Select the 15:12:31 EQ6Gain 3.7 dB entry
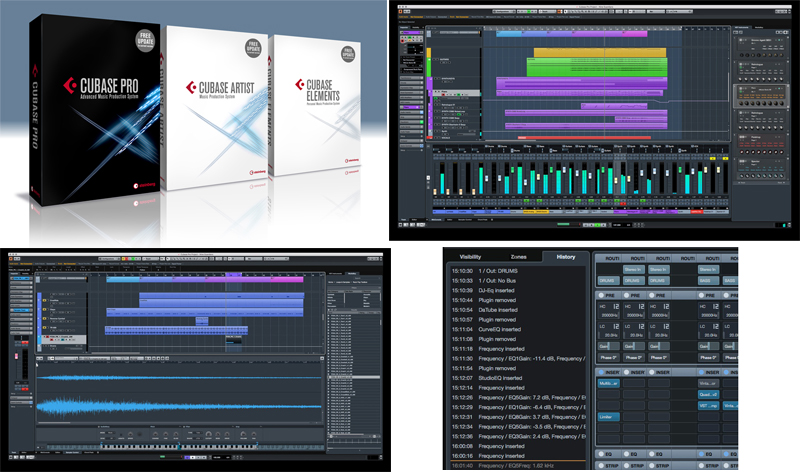Image resolution: width=800 pixels, height=476 pixels. [518, 417]
